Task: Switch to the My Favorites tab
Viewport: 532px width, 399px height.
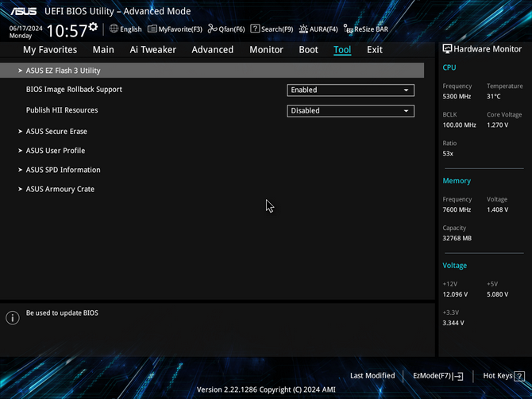Action: pos(50,49)
